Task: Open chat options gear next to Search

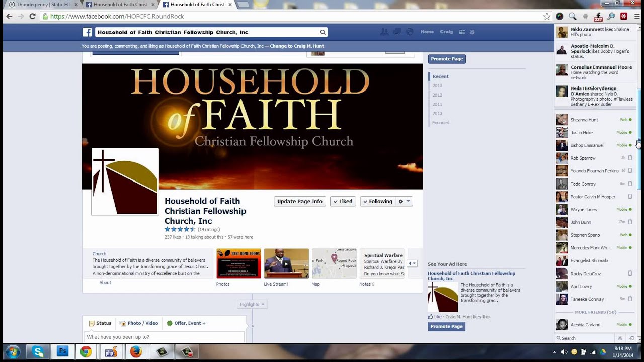Action: point(620,338)
